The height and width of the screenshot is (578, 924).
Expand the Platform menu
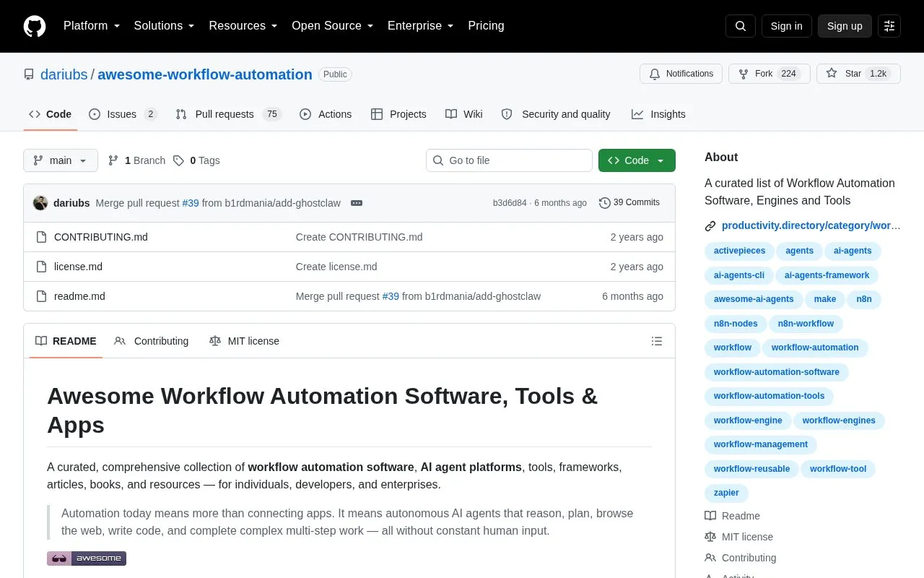92,26
